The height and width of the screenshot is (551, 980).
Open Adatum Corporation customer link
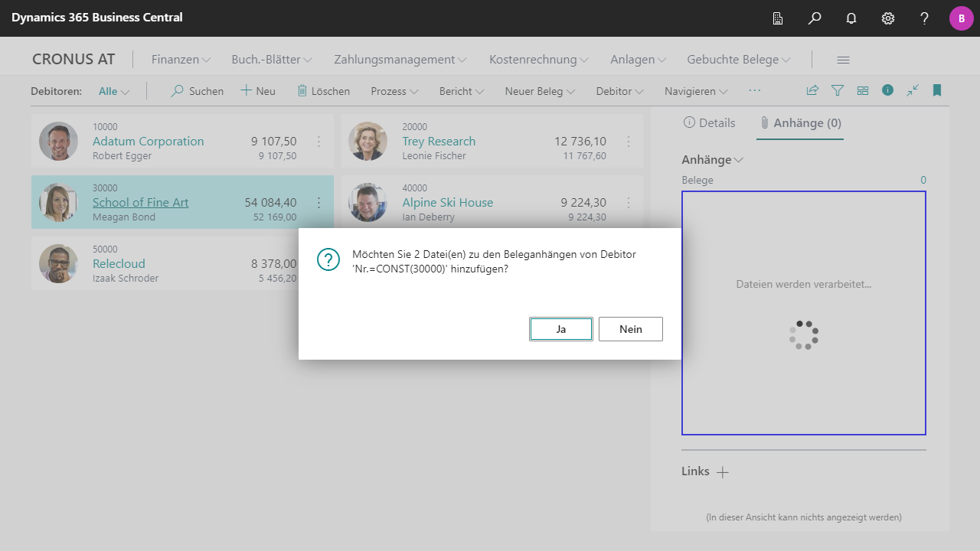coord(148,142)
